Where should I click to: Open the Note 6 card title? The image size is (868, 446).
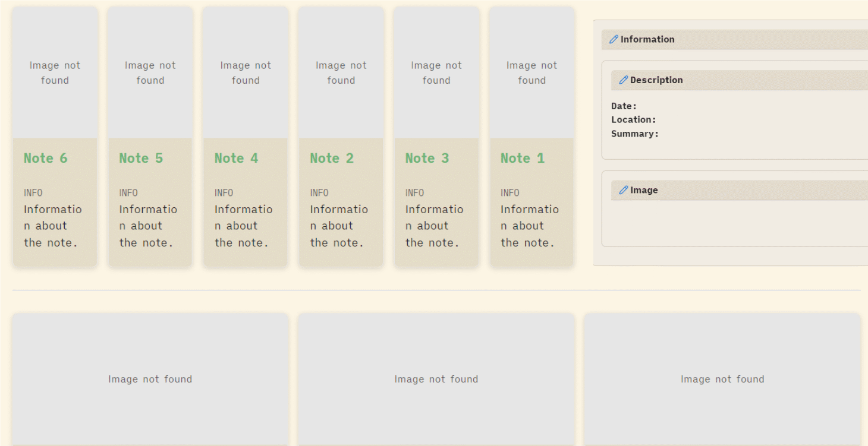46,159
